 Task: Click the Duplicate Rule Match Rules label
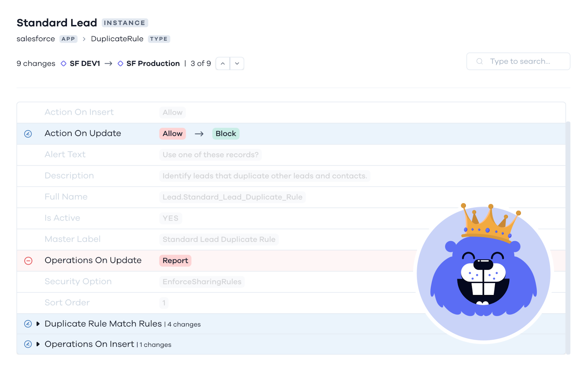tap(103, 324)
